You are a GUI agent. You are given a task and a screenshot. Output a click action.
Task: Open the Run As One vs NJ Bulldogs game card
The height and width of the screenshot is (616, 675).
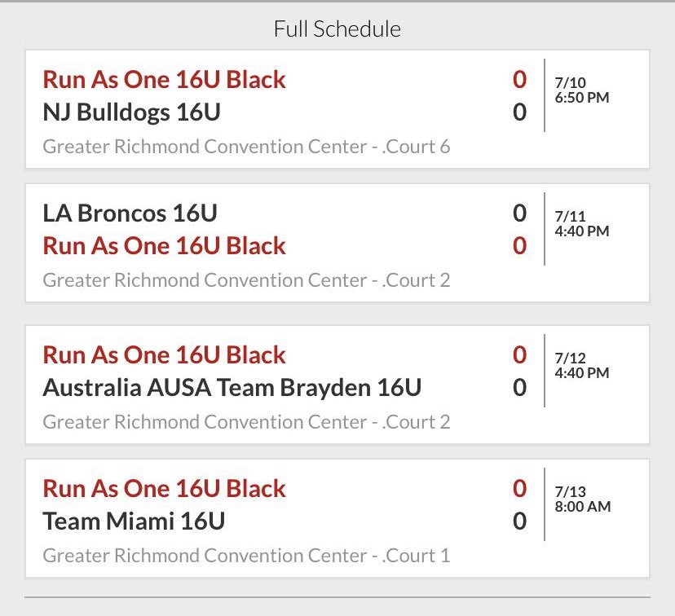(x=337, y=109)
